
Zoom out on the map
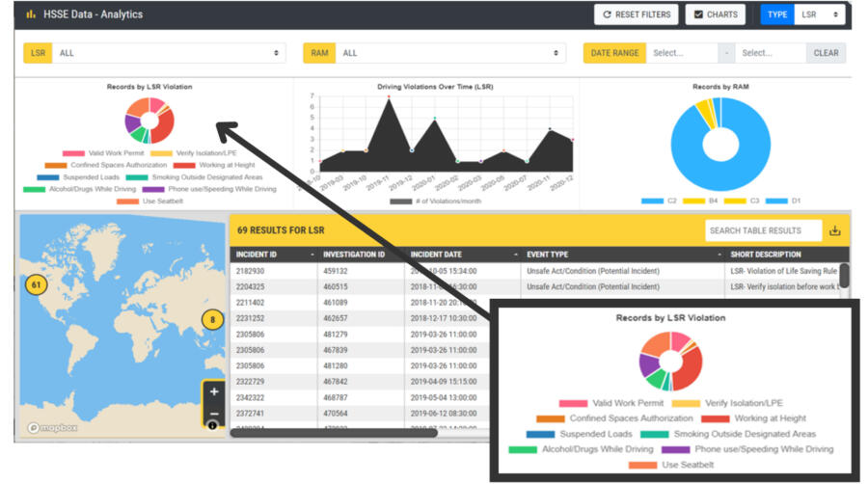(214, 414)
